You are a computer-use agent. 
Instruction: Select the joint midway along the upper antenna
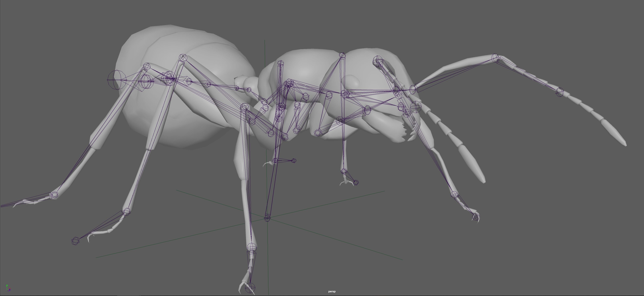(x=560, y=92)
